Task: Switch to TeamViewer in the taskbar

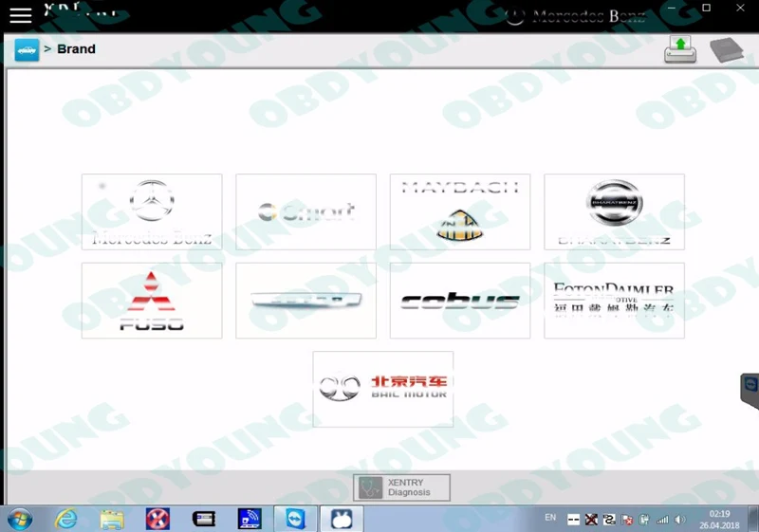Action: pyautogui.click(x=296, y=520)
